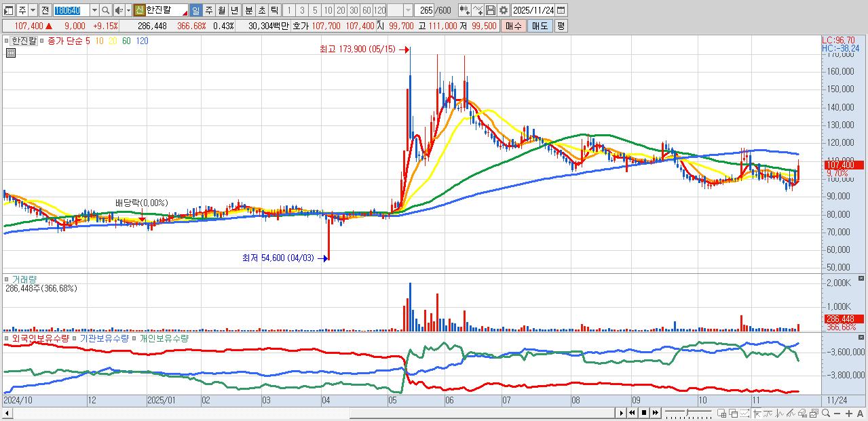Select the weekly 주 period toggle right of 일

pyautogui.click(x=208, y=10)
